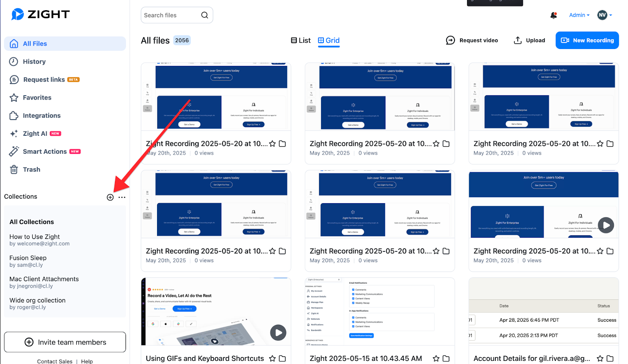Image resolution: width=628 pixels, height=364 pixels.
Task: Open Fusion Sleep collection
Action: (x=28, y=261)
